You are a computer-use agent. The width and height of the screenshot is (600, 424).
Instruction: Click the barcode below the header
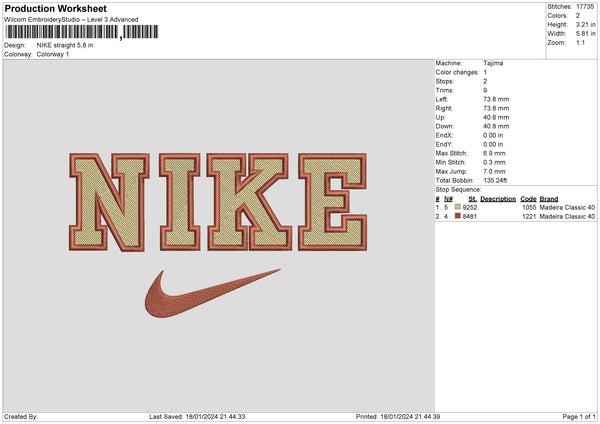[61, 32]
